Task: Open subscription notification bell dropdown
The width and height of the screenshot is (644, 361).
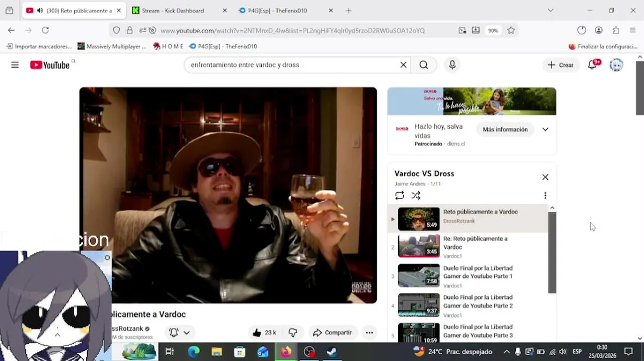Action: coord(180,332)
